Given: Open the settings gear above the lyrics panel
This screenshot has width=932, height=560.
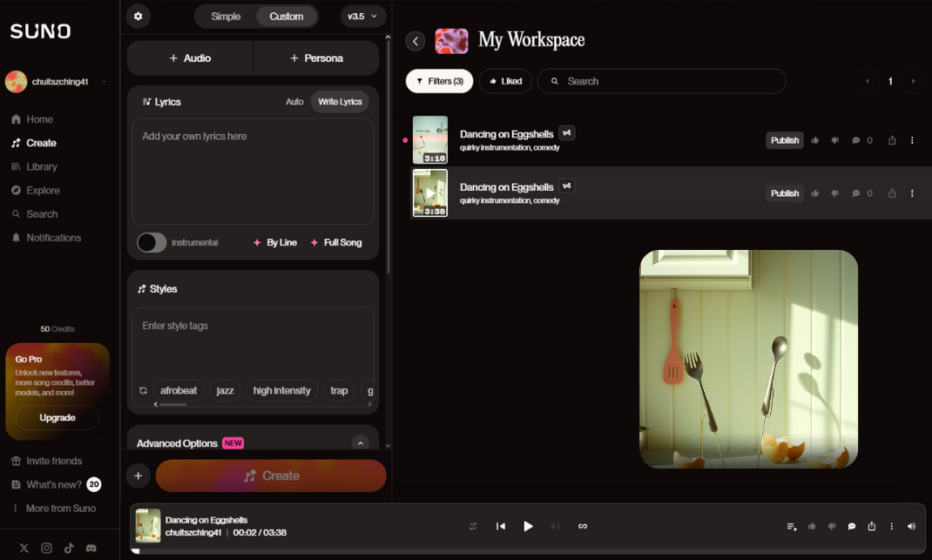Looking at the screenshot, I should pos(138,16).
